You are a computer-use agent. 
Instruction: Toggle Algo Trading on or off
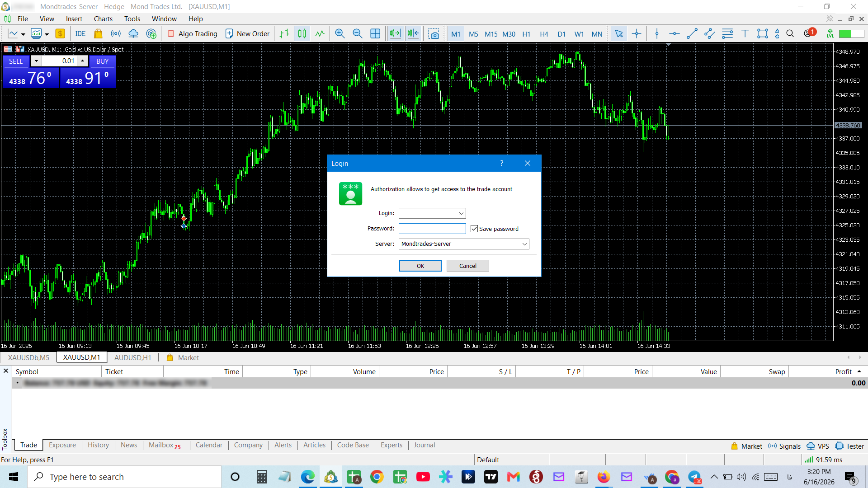[x=193, y=34]
